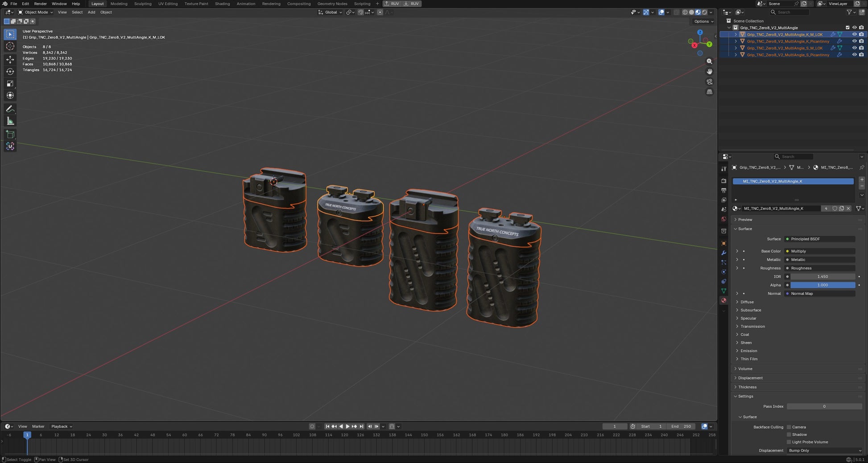Expand Grip_TNC_Zero8_V2_MultiAngle_K_Picantinny tree item
The width and height of the screenshot is (868, 463).
click(736, 41)
